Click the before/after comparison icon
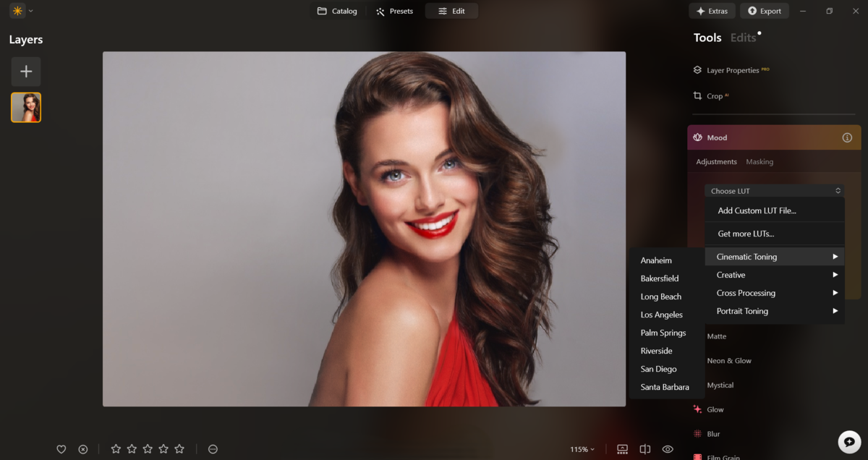The height and width of the screenshot is (460, 868). 644,449
